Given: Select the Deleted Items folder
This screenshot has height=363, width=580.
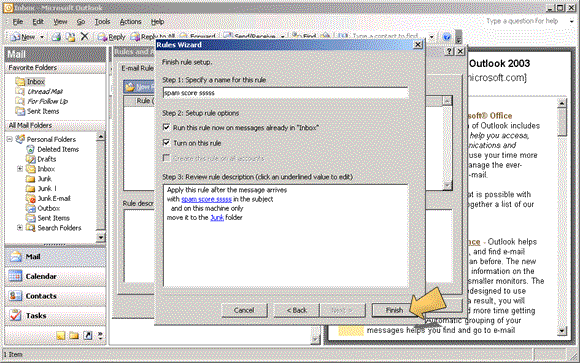Looking at the screenshot, I should pos(58,149).
